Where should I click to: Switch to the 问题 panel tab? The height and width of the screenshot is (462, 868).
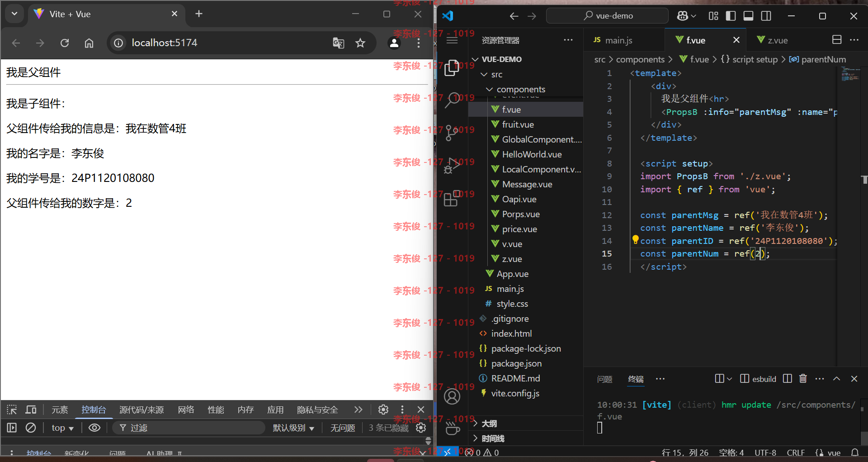click(605, 379)
